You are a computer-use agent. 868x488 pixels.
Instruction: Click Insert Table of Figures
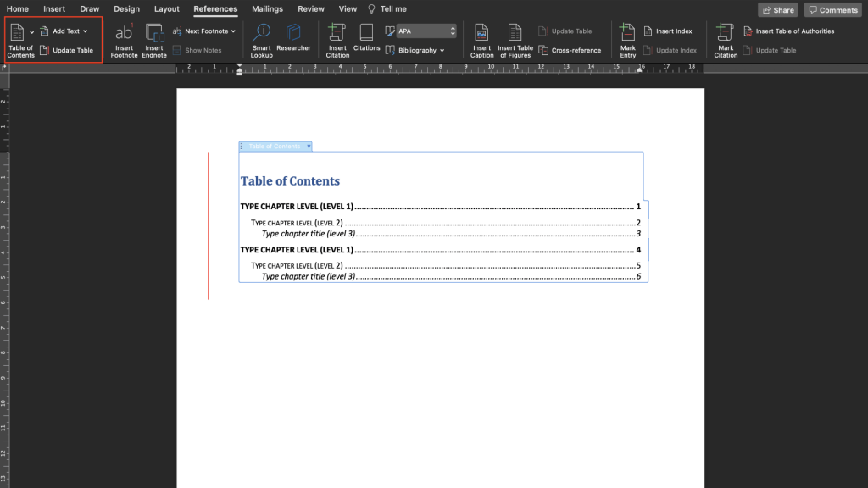(515, 41)
